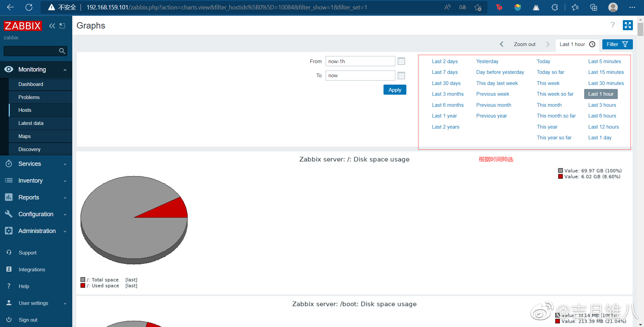Select the Last 2 years range

tap(446, 127)
